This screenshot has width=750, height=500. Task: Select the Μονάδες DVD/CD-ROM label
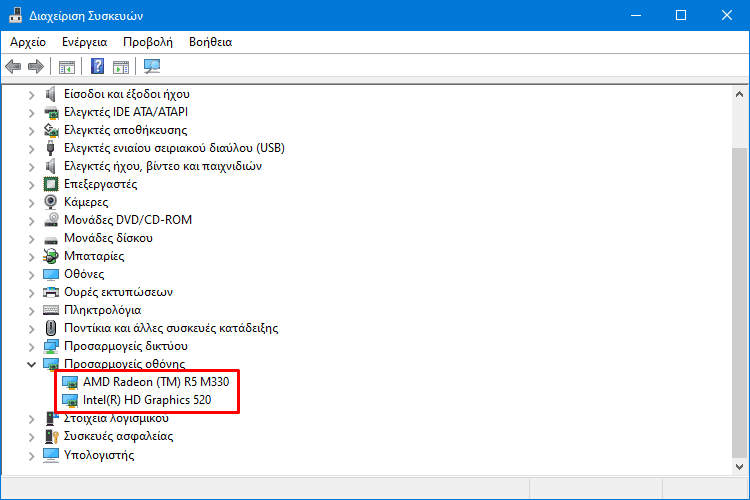(128, 220)
